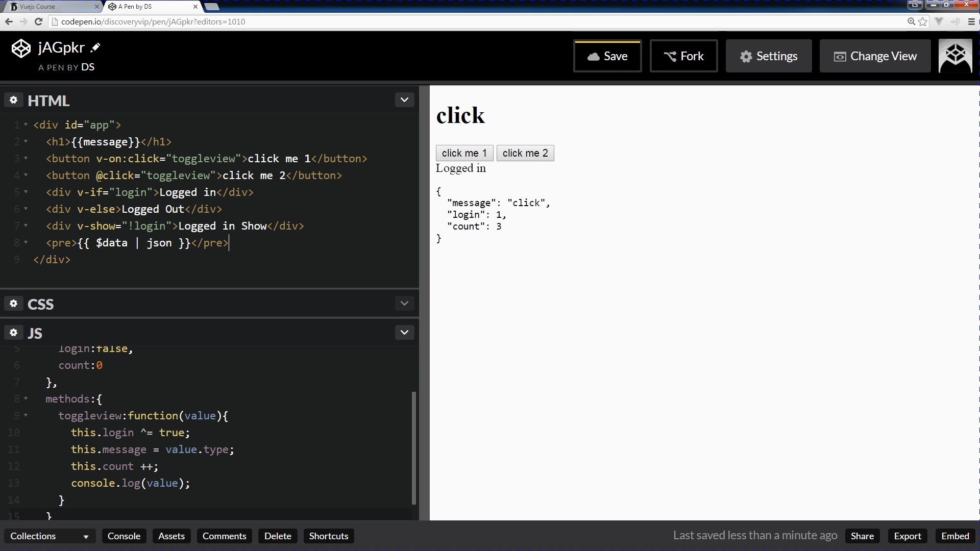Screen dimensions: 980x551
Task: Open JS editor settings gear
Action: (14, 333)
